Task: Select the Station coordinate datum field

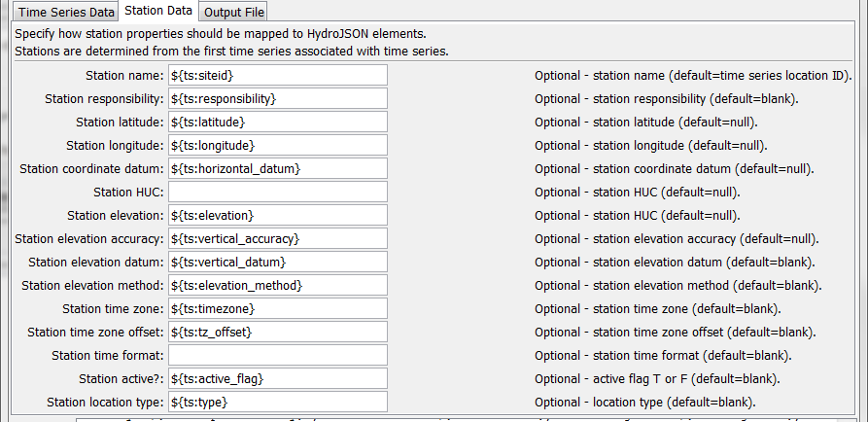Action: coord(278,168)
